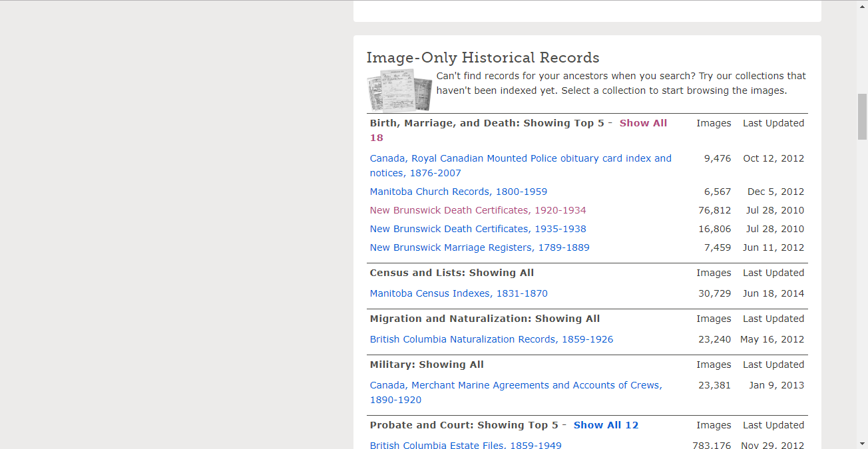Click the historical documents thumbnail image
Image resolution: width=868 pixels, height=449 pixels.
coord(399,90)
